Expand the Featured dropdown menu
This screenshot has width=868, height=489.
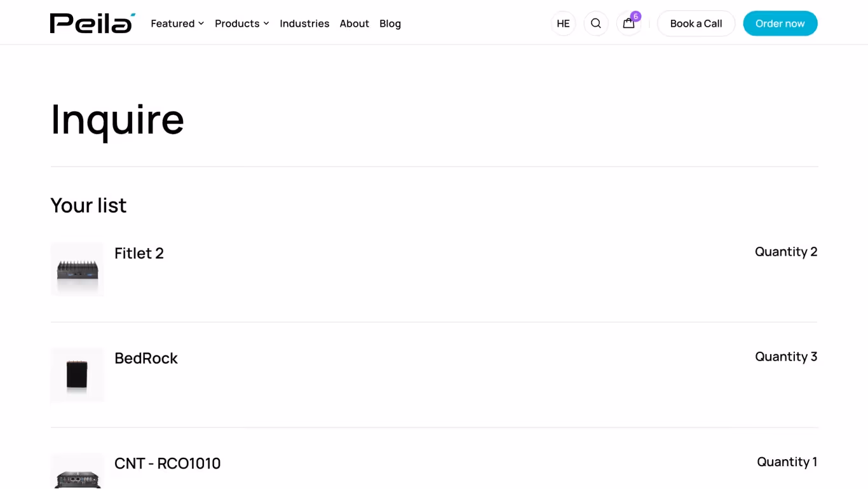pos(177,24)
